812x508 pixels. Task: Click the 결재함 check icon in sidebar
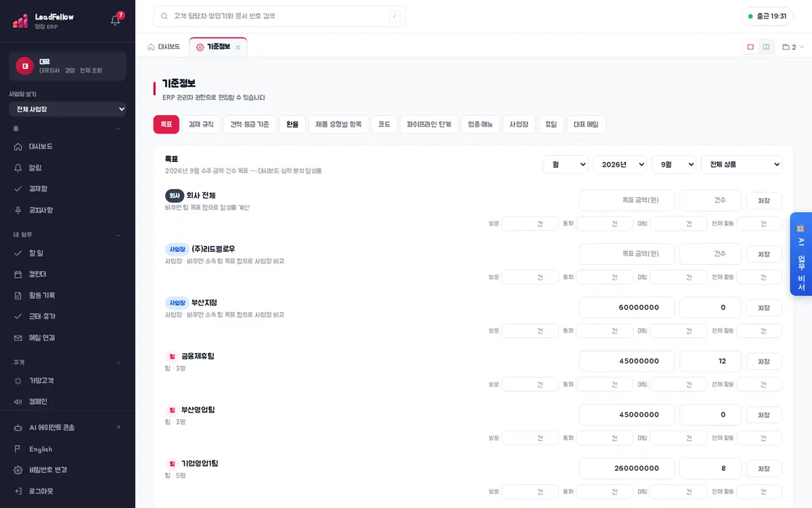point(18,189)
